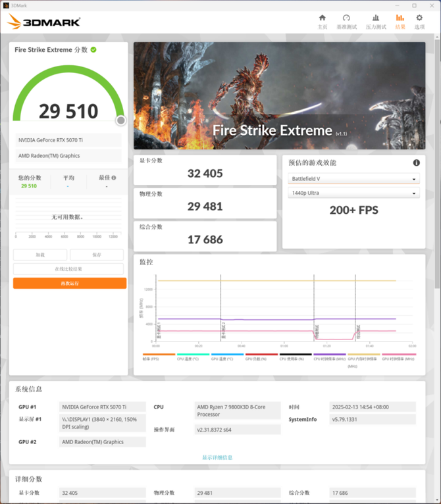The width and height of the screenshot is (441, 504).
Task: Click the 显示屏 #1 DISPLAY1 value field
Action: 102,423
